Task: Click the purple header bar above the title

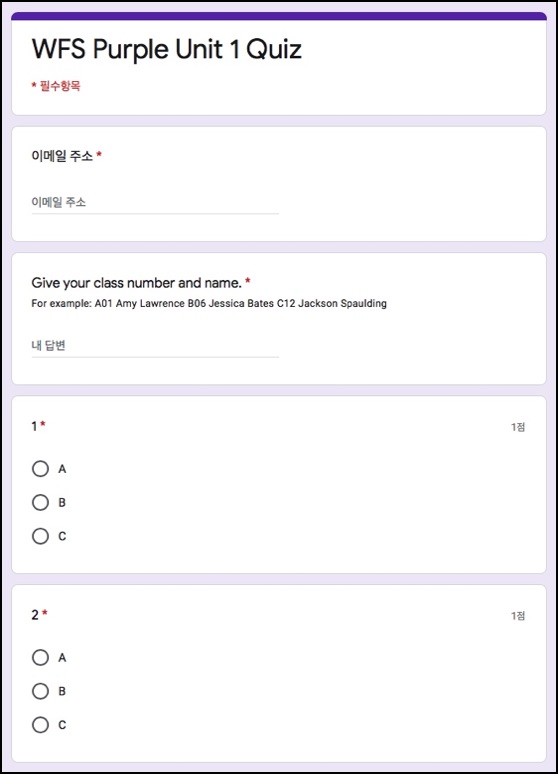Action: point(279,16)
